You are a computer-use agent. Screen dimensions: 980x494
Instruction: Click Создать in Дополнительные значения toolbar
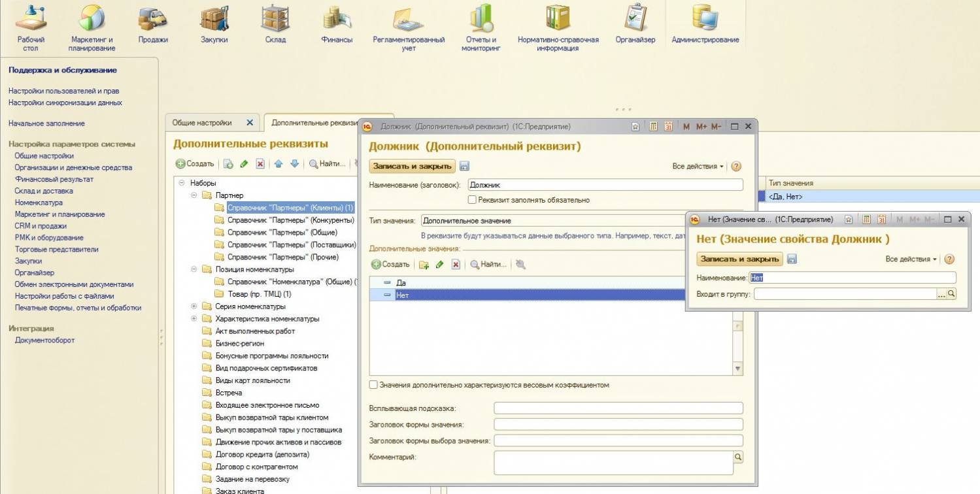[x=390, y=265]
